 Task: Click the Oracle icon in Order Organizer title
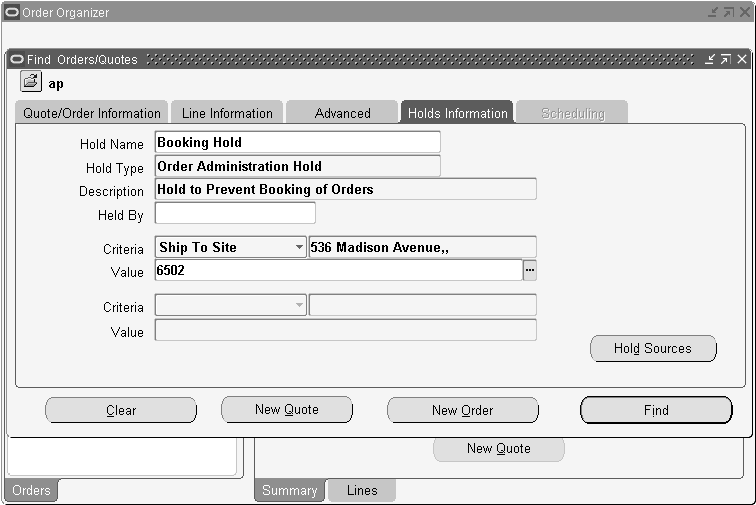[12, 12]
